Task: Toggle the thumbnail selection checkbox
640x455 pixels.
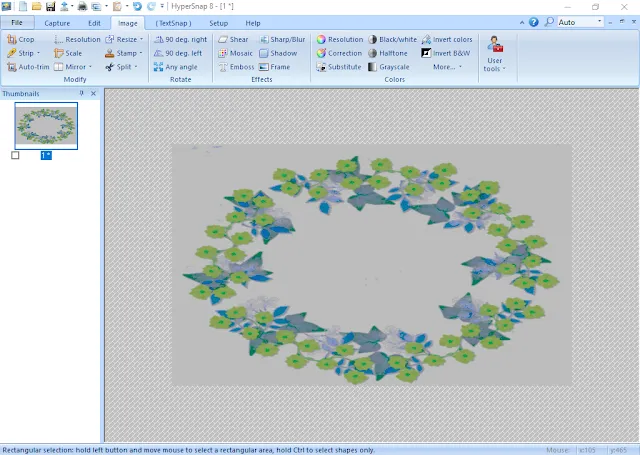Action: click(x=15, y=155)
